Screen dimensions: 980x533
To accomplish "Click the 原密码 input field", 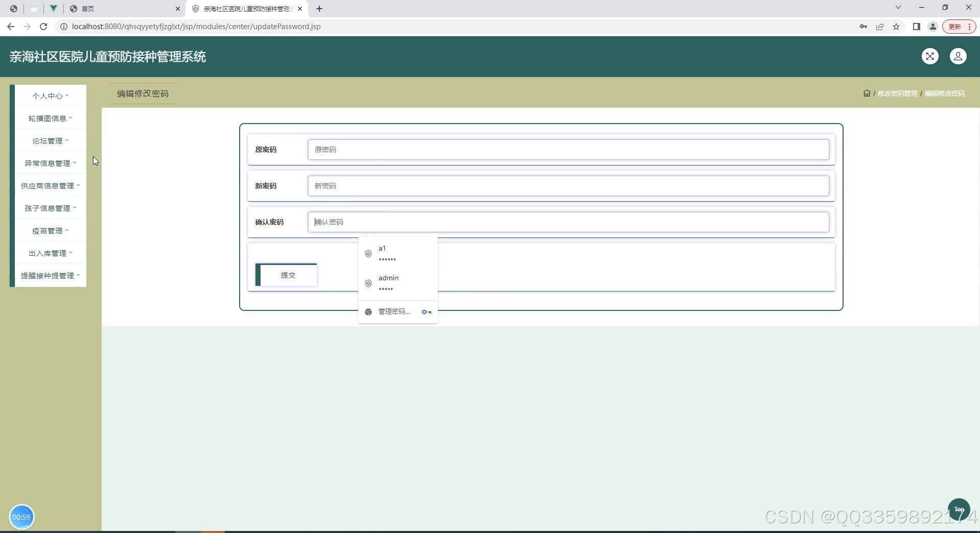I will click(x=568, y=150).
